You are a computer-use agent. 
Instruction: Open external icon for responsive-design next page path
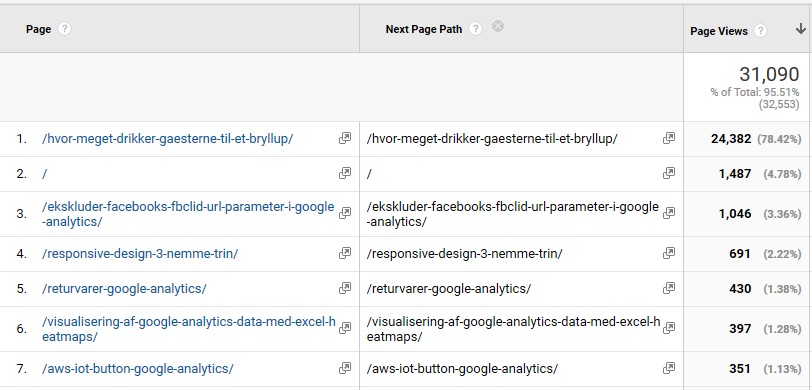click(669, 253)
